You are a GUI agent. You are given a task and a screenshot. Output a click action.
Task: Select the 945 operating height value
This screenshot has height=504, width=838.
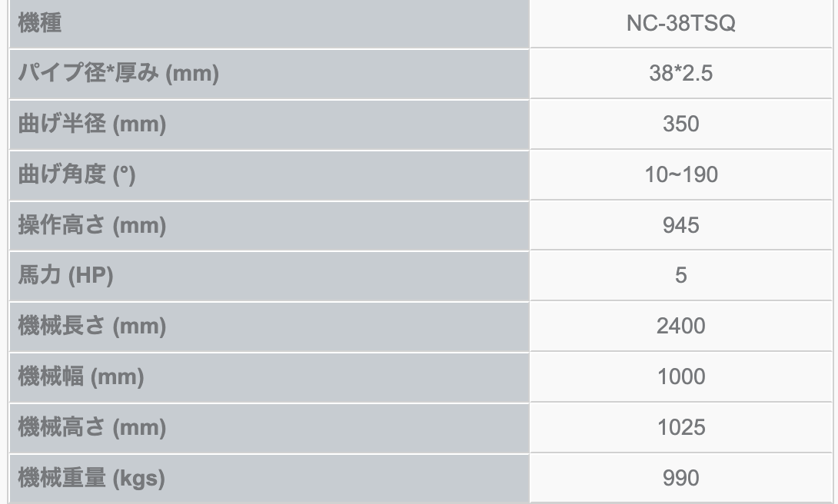[680, 226]
